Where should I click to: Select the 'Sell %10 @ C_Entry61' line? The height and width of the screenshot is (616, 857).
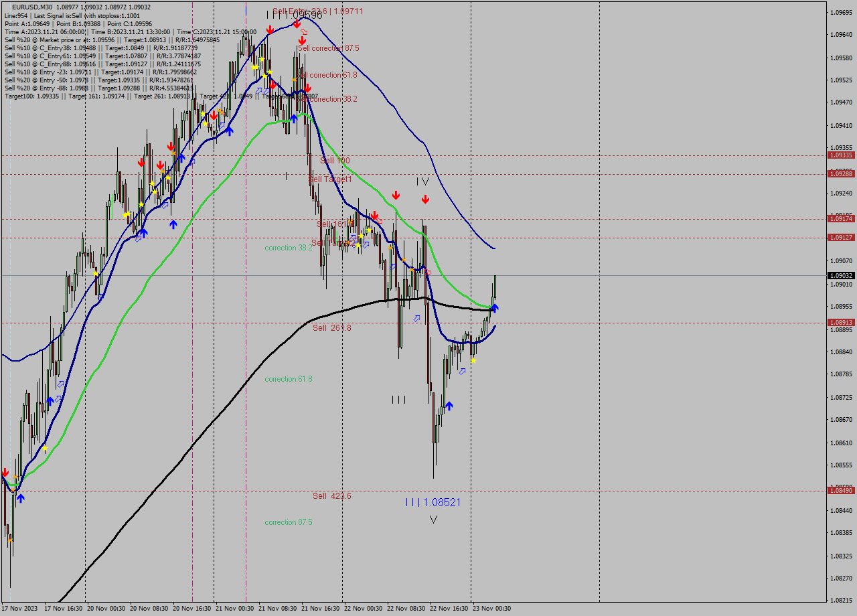(102, 56)
